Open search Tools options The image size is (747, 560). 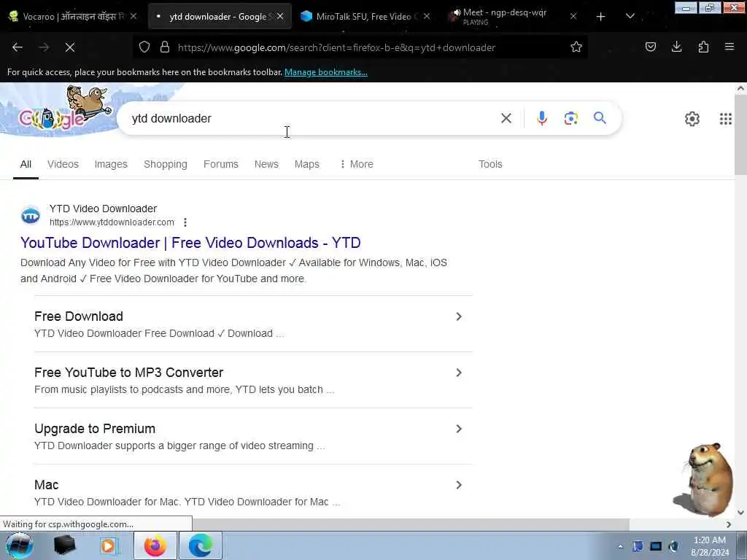[490, 164]
